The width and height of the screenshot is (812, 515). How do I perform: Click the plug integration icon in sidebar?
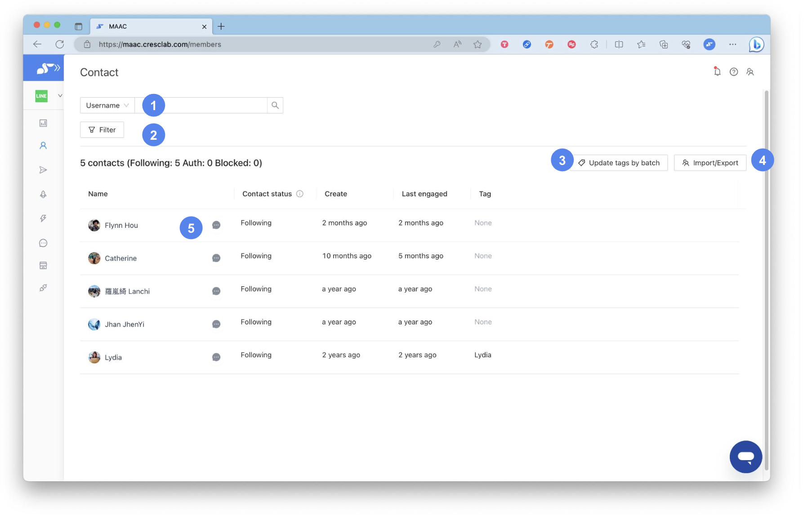43,288
